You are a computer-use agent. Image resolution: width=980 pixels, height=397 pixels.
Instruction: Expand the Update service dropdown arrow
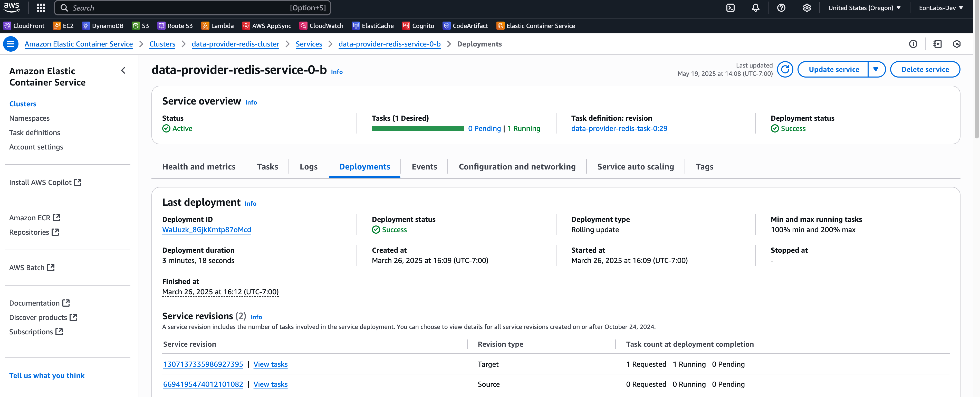tap(876, 69)
